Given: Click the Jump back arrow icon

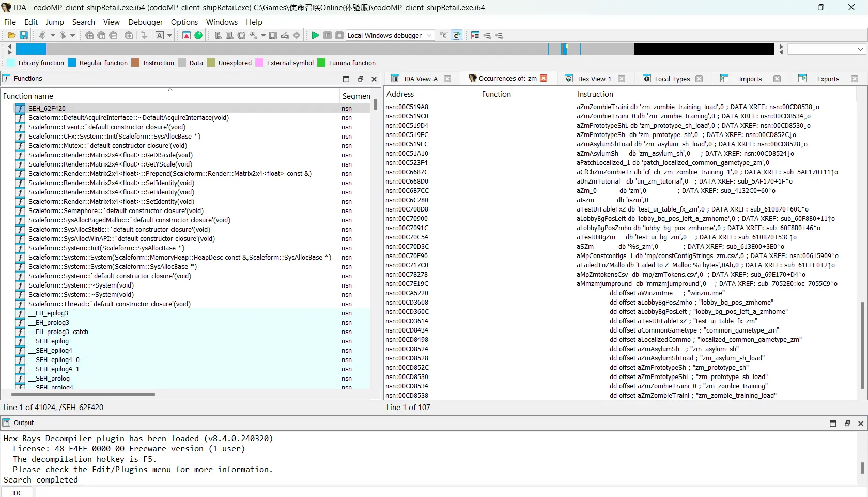Looking at the screenshot, I should (x=42, y=35).
